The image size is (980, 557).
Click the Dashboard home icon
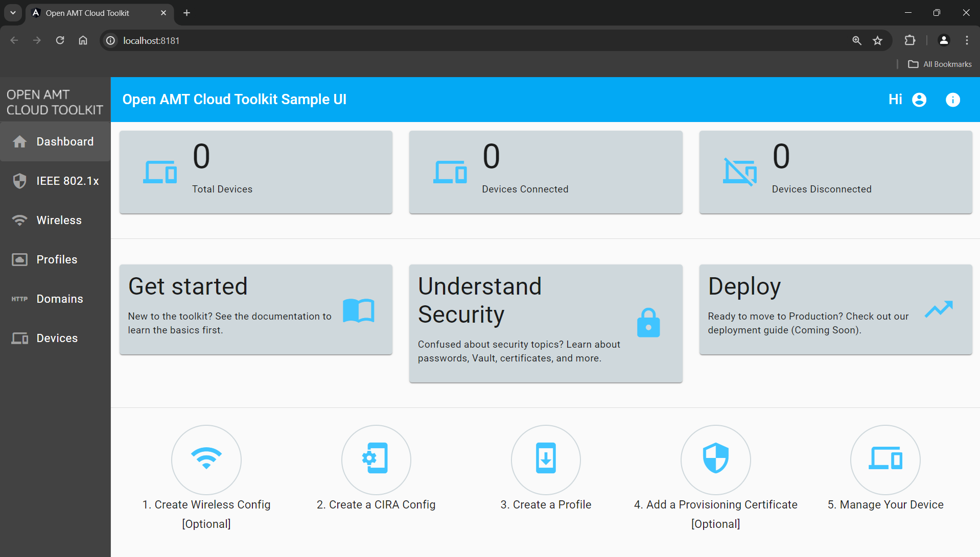19,141
